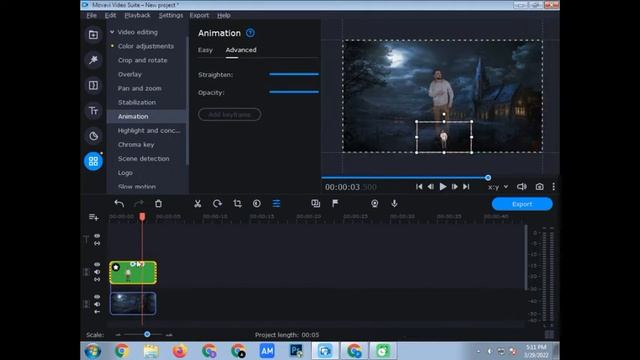Take a snapshot with the camera icon
640x360 pixels.
(540, 187)
